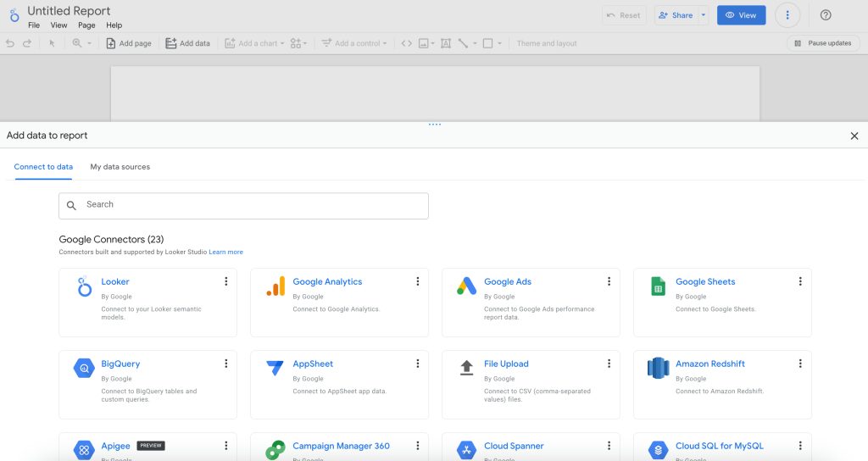Open Google Analytics card three-dot menu
Viewport: 868px width, 461px height.
click(x=417, y=281)
